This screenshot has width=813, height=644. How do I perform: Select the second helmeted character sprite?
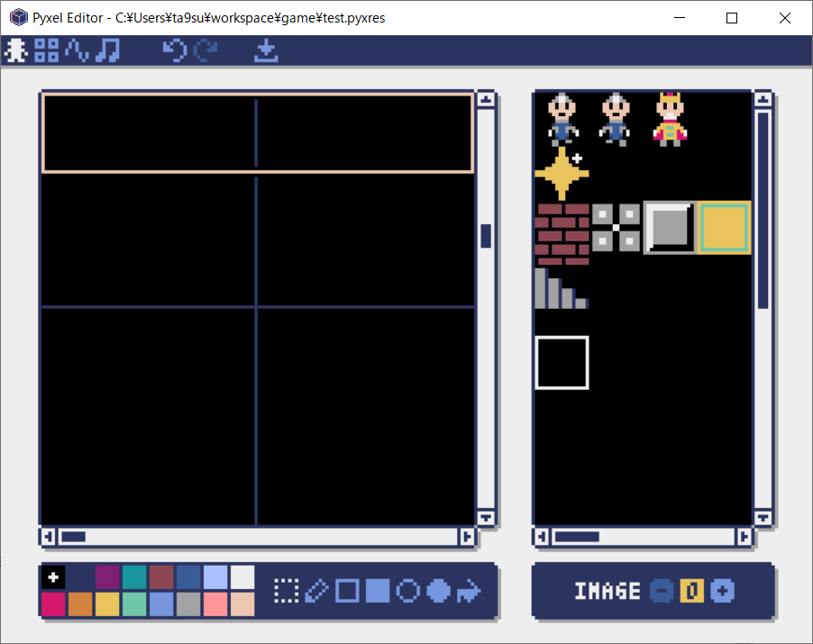tap(616, 120)
